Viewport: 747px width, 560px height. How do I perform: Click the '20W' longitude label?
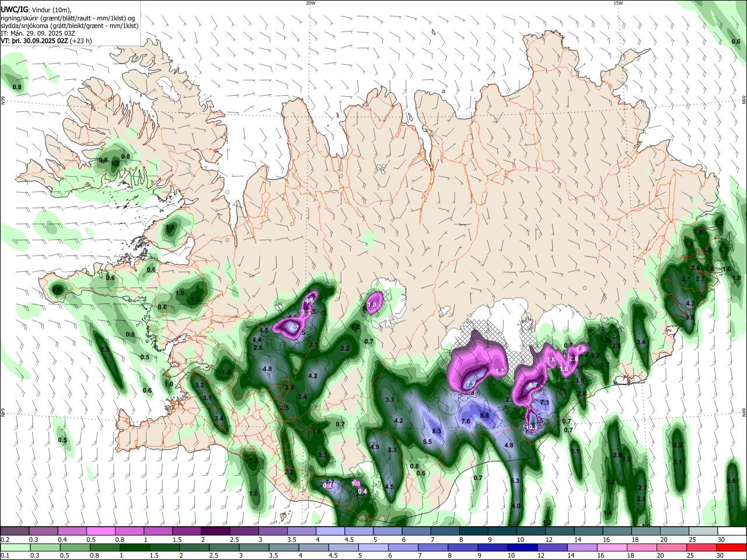(310, 3)
